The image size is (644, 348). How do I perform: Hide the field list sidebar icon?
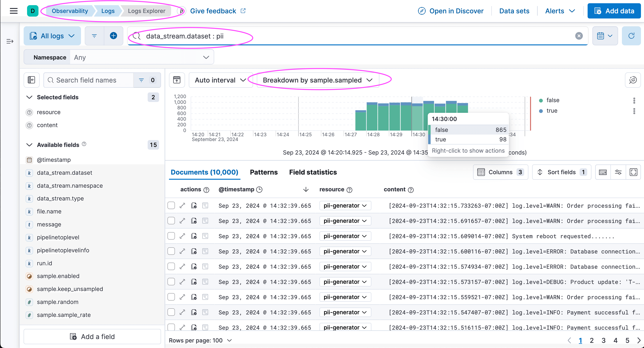tap(31, 80)
